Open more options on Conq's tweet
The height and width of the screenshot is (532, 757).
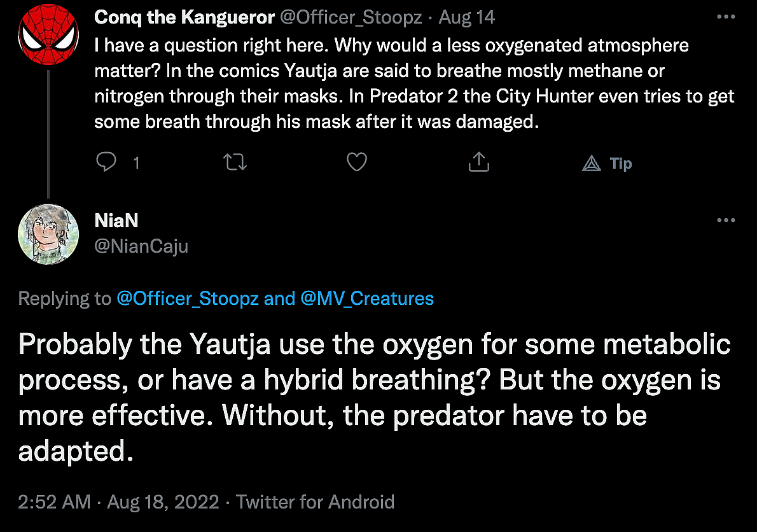725,17
